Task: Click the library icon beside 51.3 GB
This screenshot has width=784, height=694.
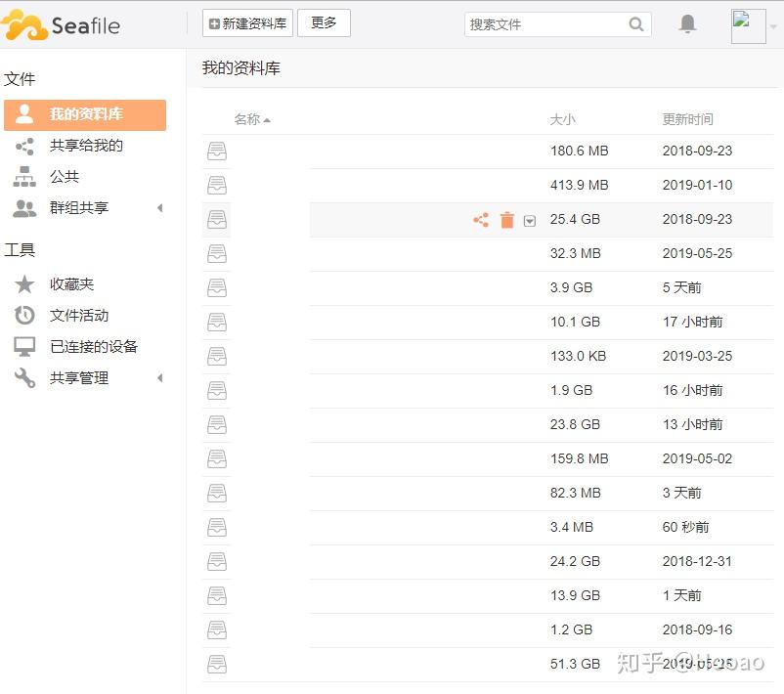Action: pos(216,664)
